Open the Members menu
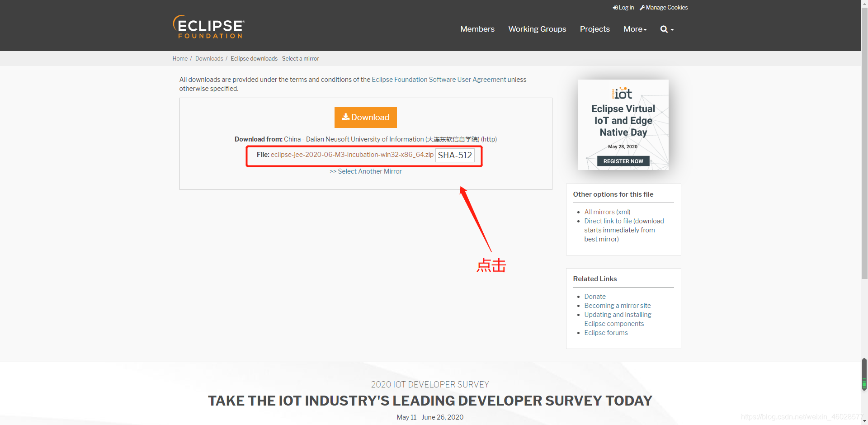Image resolution: width=868 pixels, height=425 pixels. [477, 29]
